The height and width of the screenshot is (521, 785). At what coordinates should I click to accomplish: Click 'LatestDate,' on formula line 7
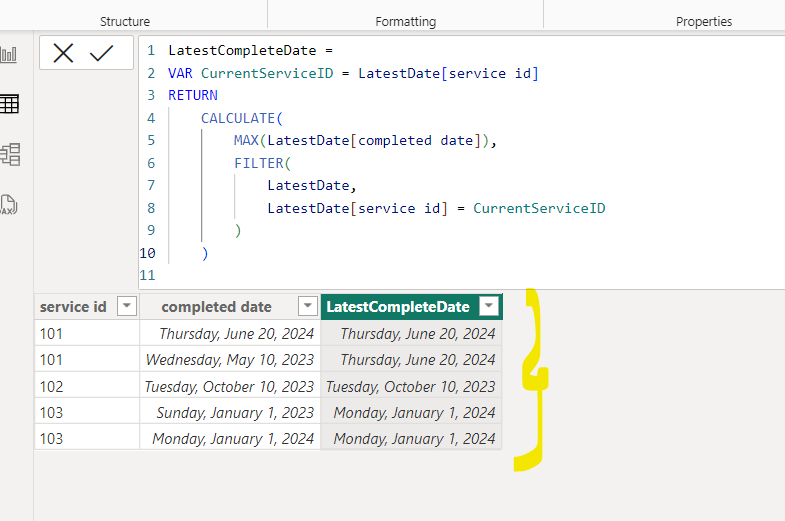coord(312,185)
